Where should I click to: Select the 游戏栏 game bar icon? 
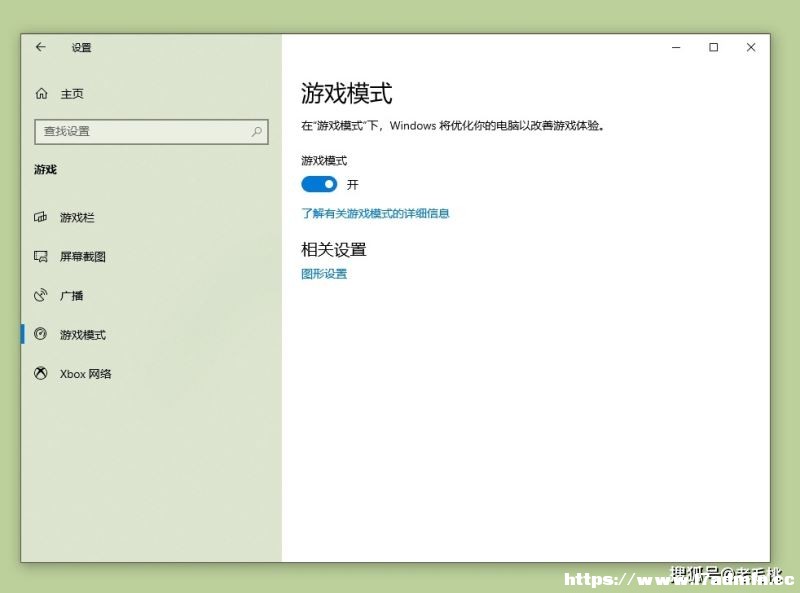click(x=40, y=217)
